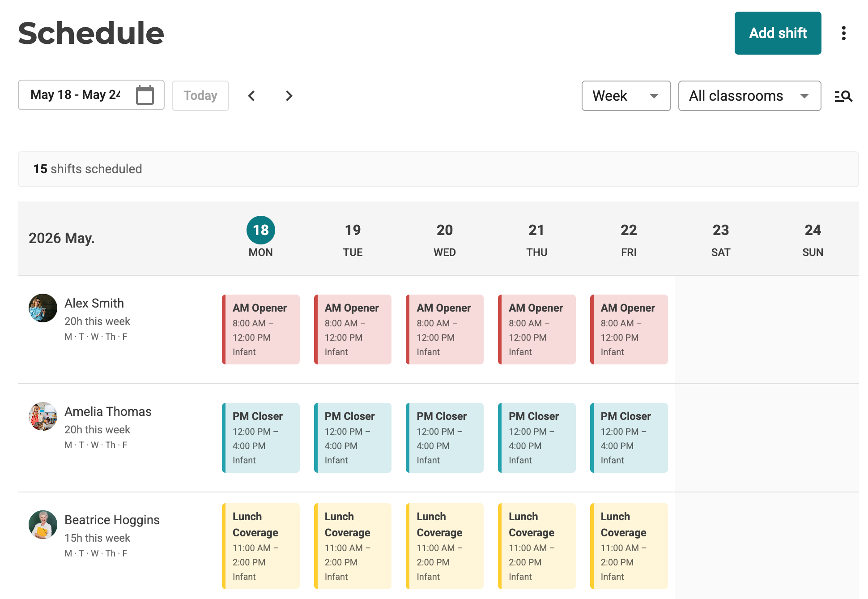The image size is (868, 599).
Task: Open Amelia Thomas's Thursday PM Closer shift
Action: [x=537, y=438]
